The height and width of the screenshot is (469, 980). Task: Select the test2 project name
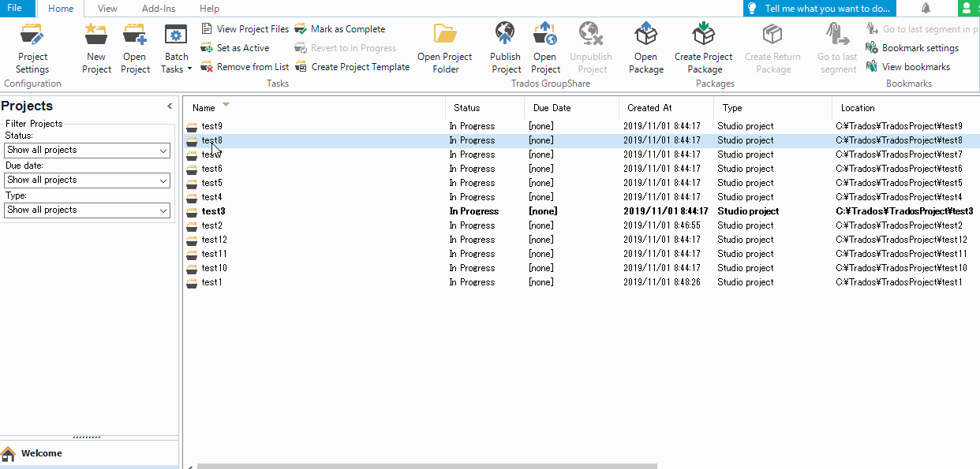tap(211, 225)
